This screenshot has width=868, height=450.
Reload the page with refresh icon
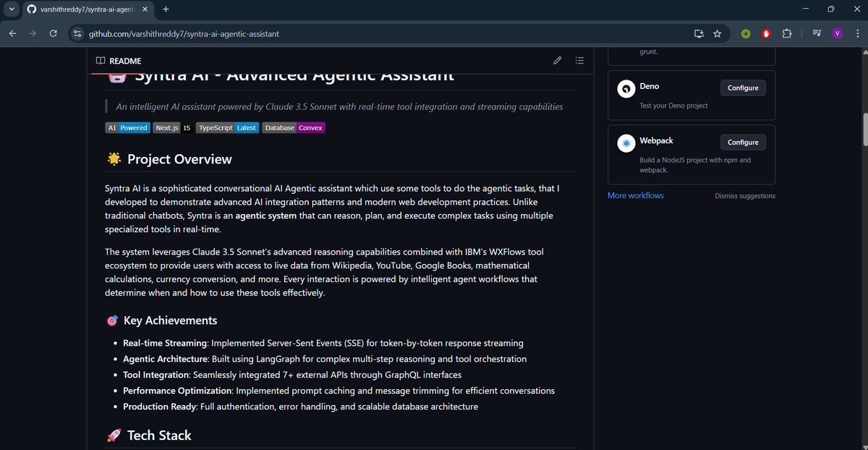pos(53,33)
